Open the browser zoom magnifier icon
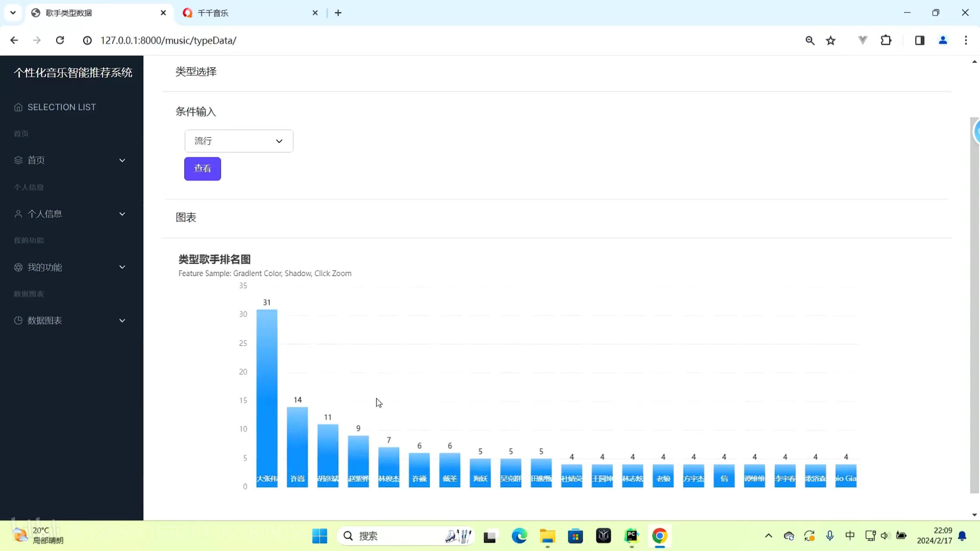The height and width of the screenshot is (551, 980). [810, 40]
